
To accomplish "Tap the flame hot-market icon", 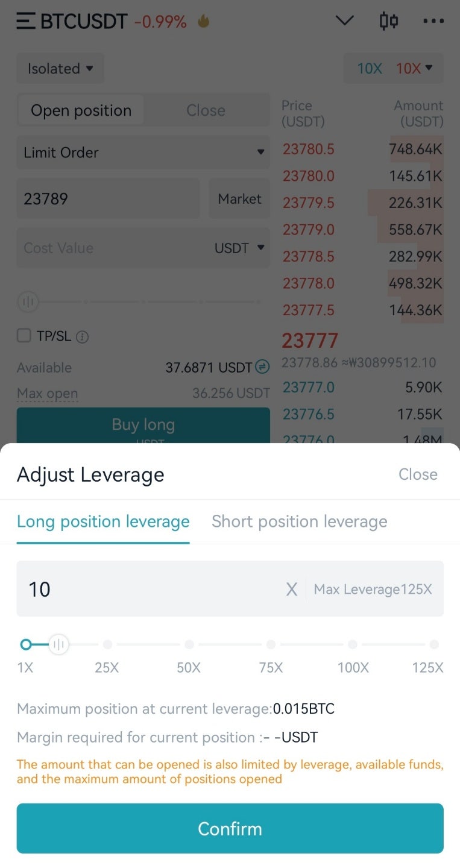I will click(203, 22).
